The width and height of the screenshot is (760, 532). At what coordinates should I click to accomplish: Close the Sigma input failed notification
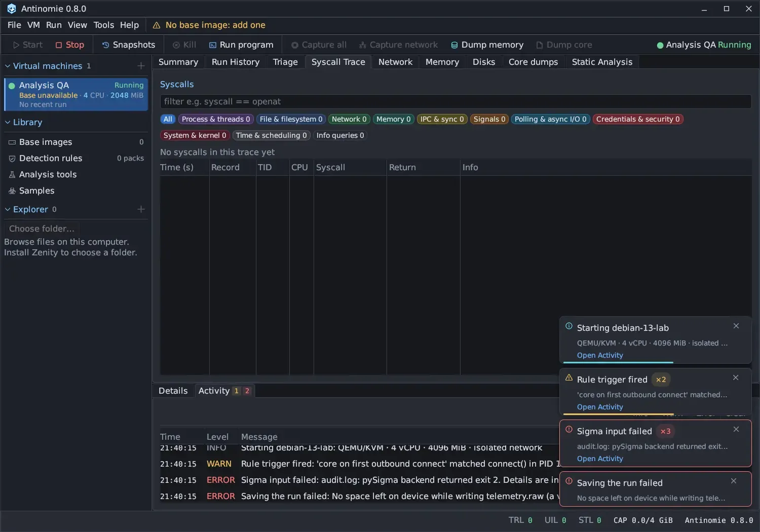(736, 430)
